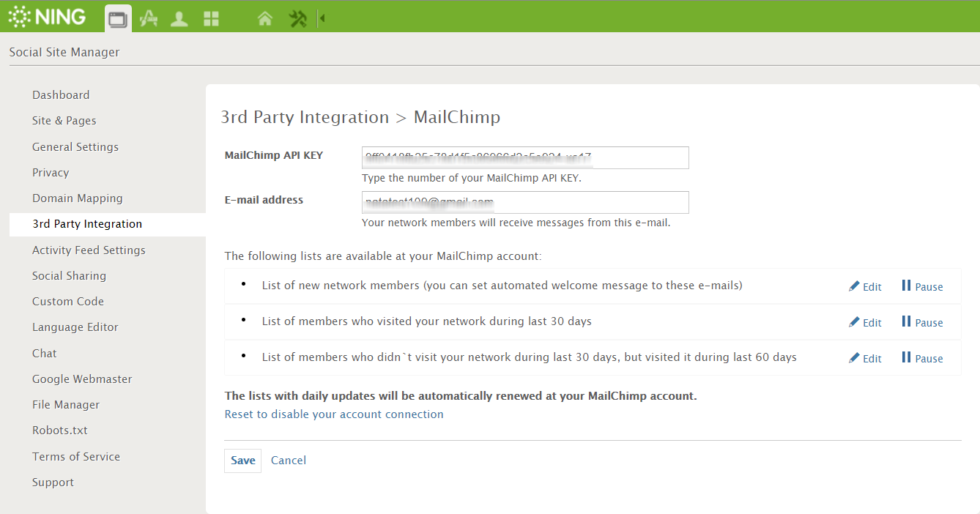Image resolution: width=980 pixels, height=514 pixels.
Task: Edit the last 60 days visitors list
Action: [865, 359]
